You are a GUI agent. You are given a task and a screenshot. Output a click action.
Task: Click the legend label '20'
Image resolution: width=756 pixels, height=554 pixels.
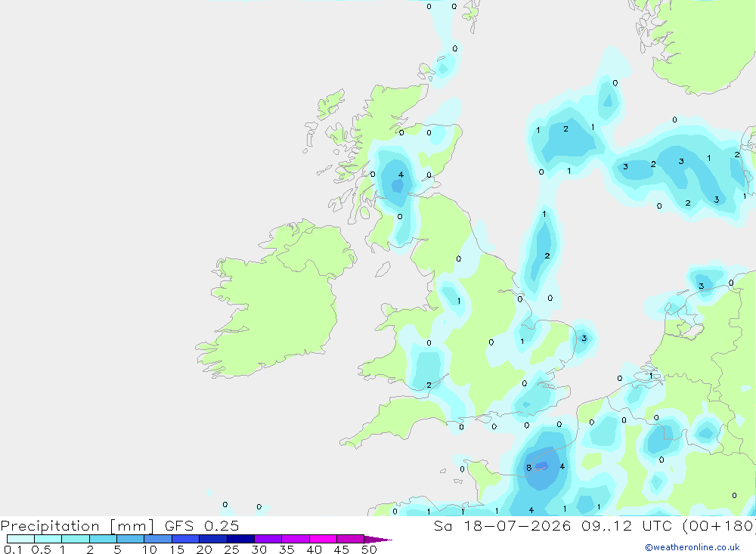(204, 549)
